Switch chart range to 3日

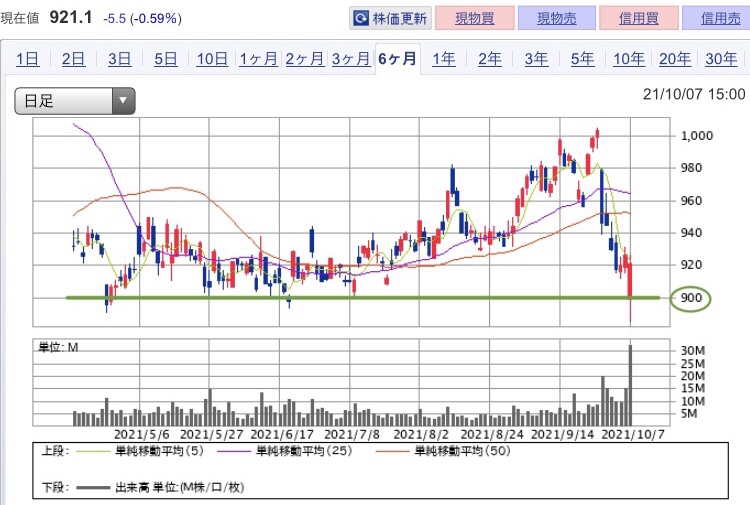click(x=119, y=59)
